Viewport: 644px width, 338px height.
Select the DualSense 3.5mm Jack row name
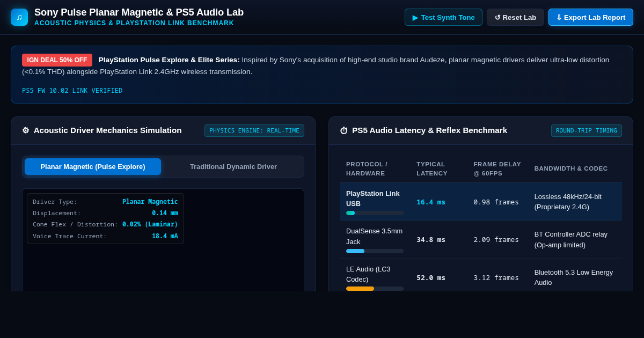374,236
